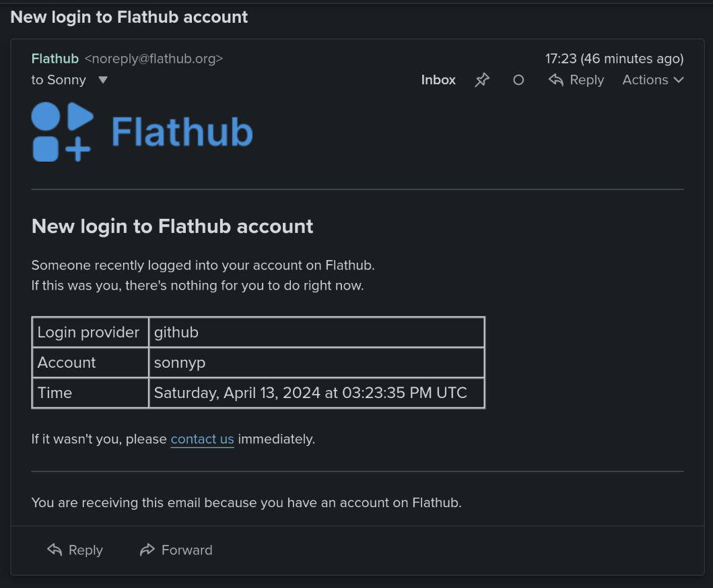This screenshot has height=588, width=713.
Task: Click the "to Sonny" recipient text
Action: pos(59,80)
